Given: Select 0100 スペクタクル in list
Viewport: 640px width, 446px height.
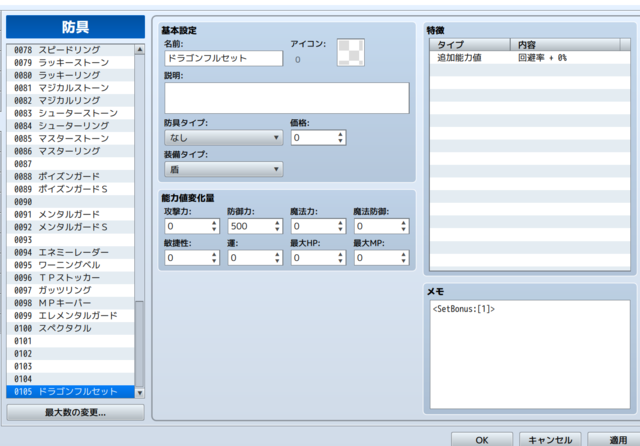Looking at the screenshot, I should pos(70,328).
